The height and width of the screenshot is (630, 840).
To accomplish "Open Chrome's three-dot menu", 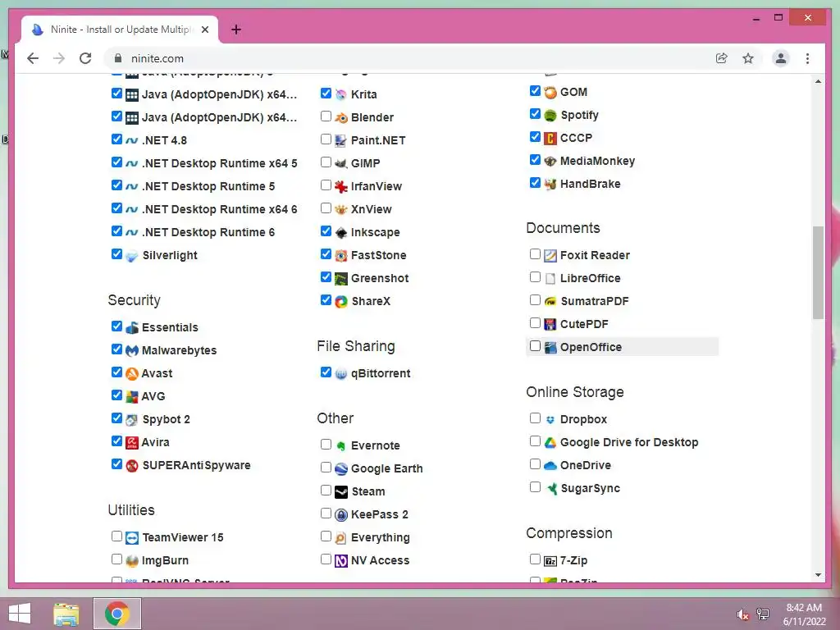I will [x=807, y=58].
